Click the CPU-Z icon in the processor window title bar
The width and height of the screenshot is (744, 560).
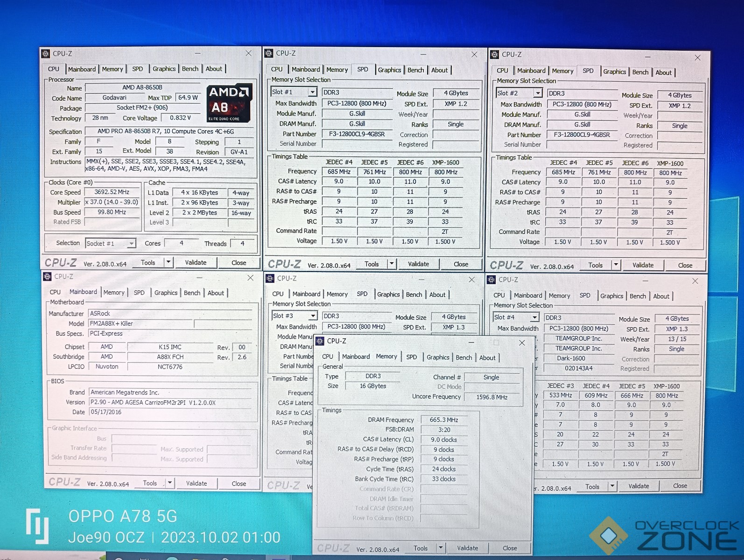pos(46,54)
